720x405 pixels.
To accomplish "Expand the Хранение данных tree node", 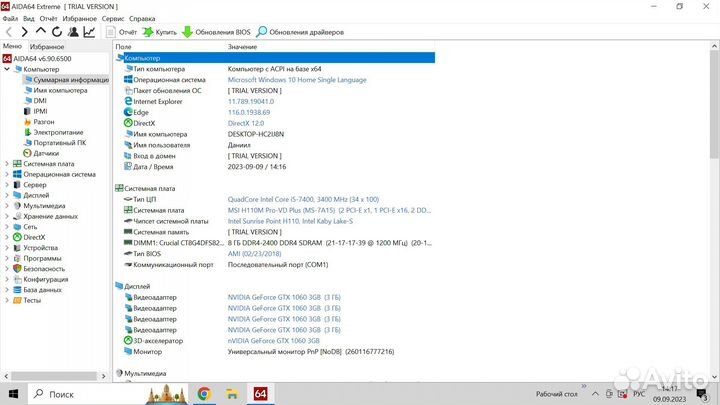I will click(x=7, y=217).
